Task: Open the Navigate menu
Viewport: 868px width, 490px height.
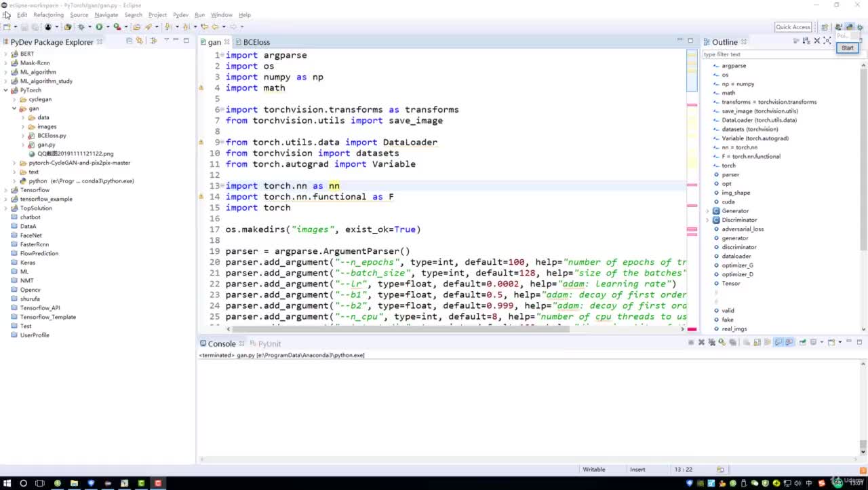Action: point(106,15)
